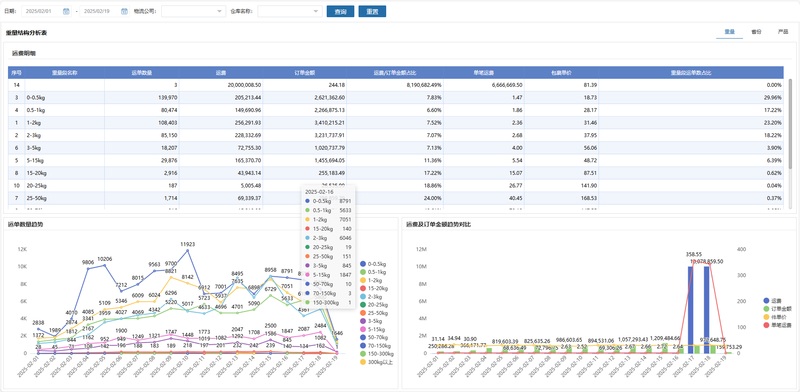Click the 2025-02-17 运费 blue bar

pos(691,310)
